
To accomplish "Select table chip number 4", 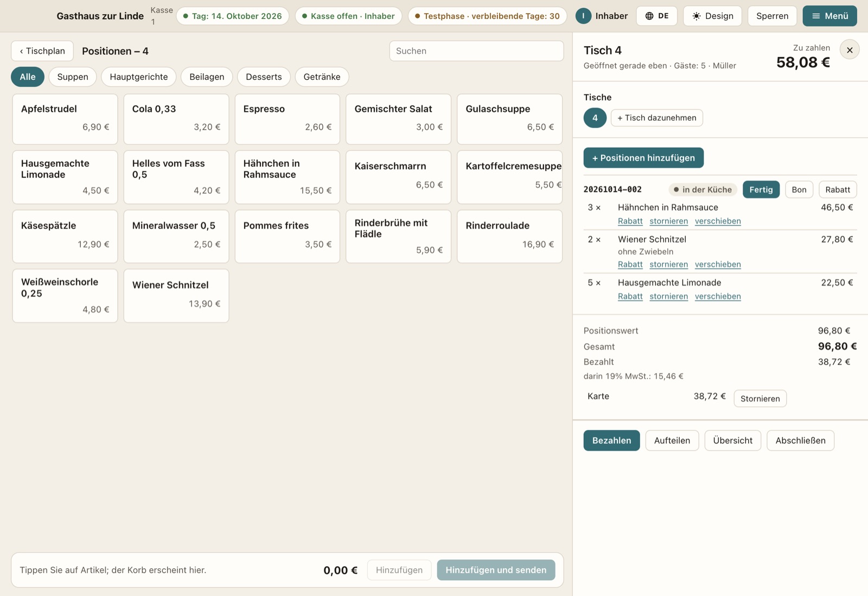I will point(595,118).
